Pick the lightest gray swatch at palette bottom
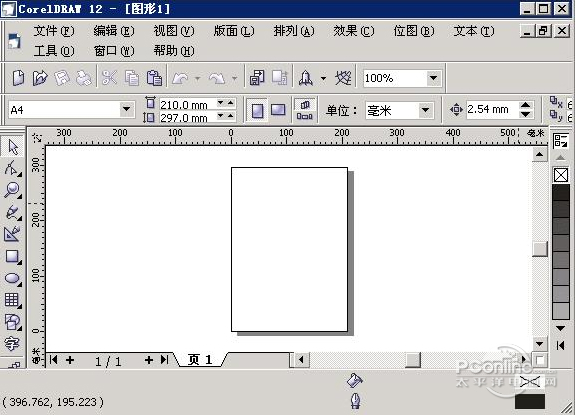 point(561,311)
